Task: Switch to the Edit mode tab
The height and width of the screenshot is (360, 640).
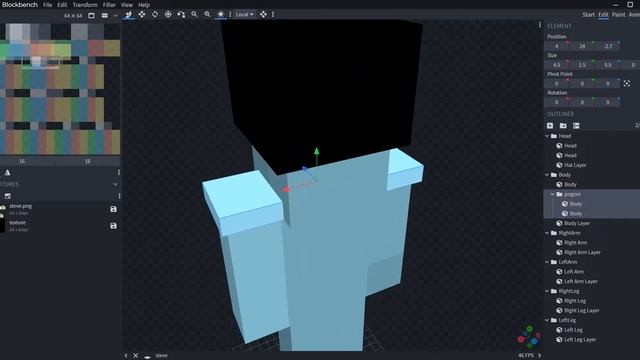Action: coord(603,15)
